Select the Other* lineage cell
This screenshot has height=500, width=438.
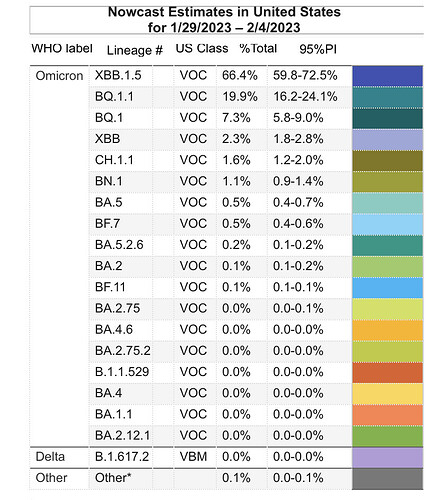coord(113,478)
